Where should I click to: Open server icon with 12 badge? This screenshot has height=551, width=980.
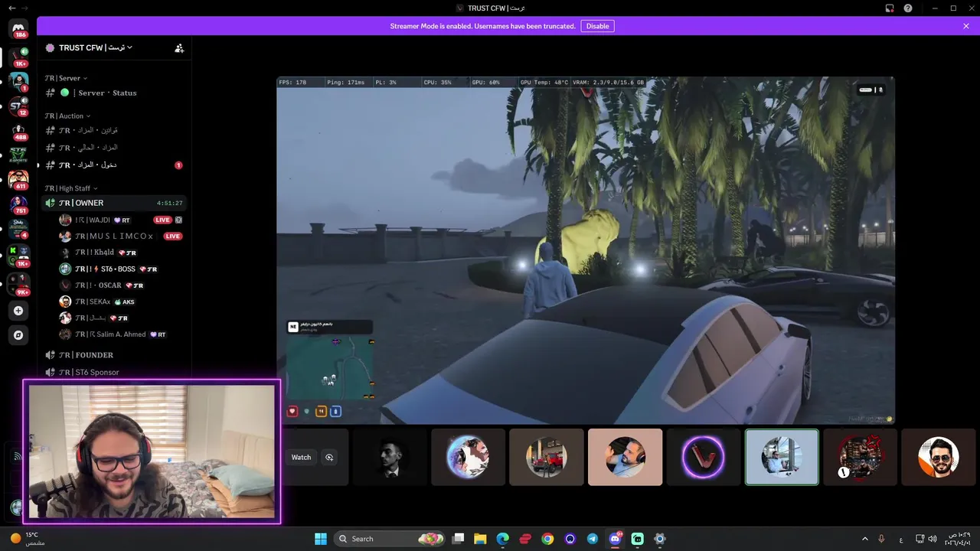[x=18, y=106]
